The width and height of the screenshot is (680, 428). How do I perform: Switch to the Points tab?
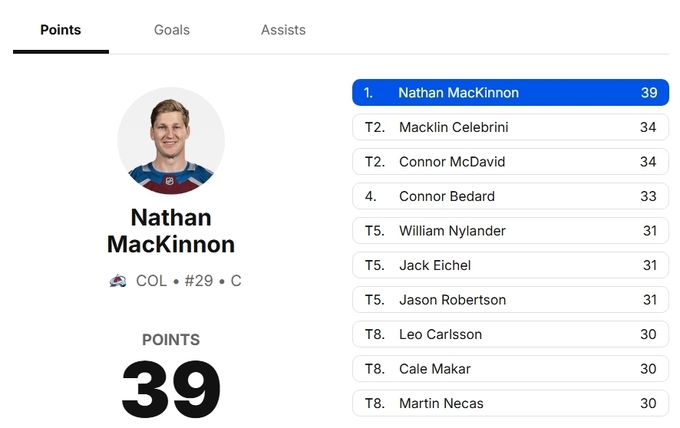(61, 30)
